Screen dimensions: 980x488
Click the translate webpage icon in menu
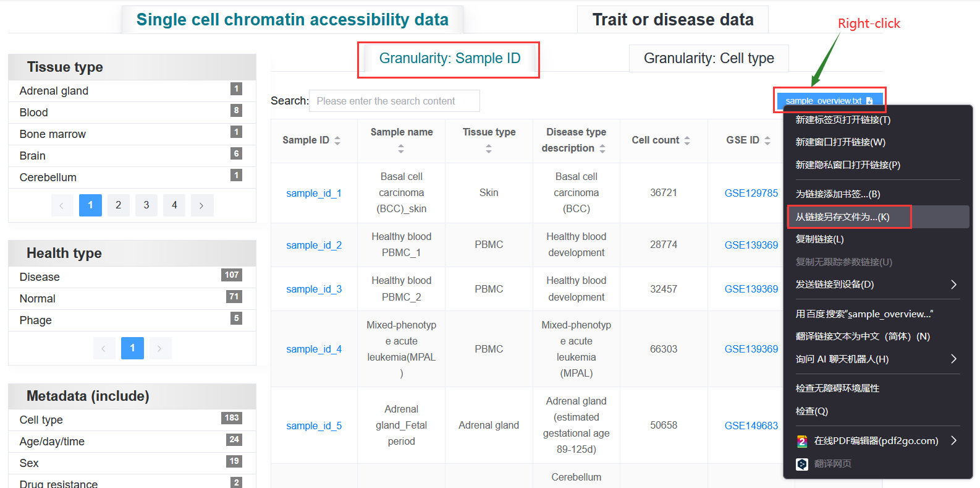click(x=802, y=464)
